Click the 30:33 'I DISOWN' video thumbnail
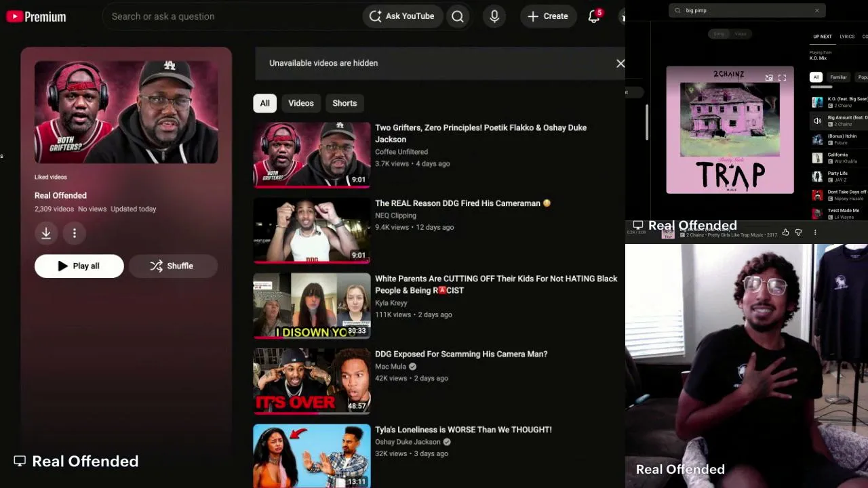 coord(312,306)
